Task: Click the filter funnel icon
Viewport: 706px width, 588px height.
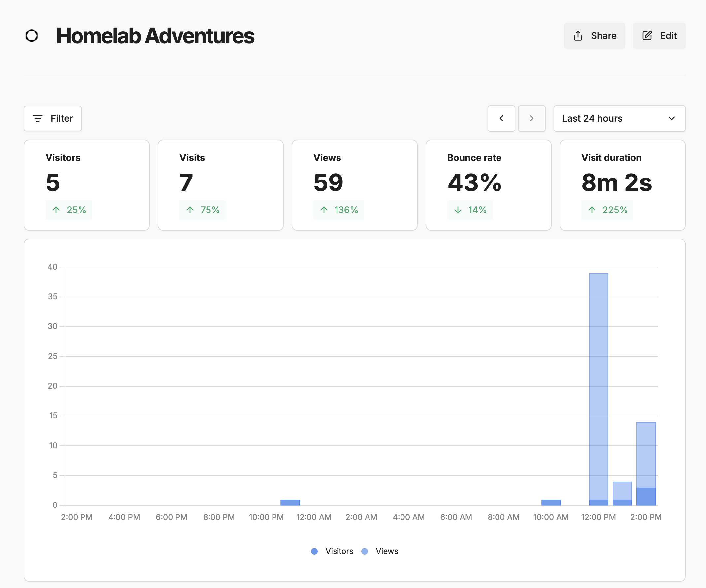Action: coord(38,118)
